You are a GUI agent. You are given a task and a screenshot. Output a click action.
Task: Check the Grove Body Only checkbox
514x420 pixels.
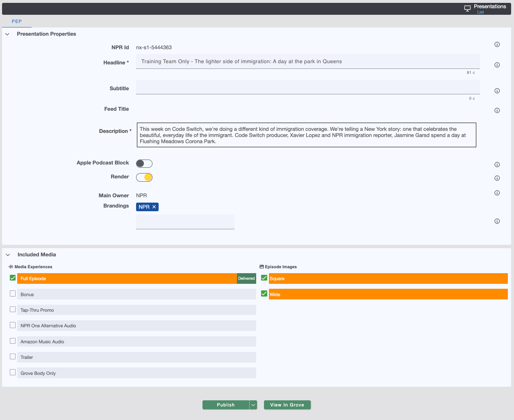pyautogui.click(x=13, y=372)
